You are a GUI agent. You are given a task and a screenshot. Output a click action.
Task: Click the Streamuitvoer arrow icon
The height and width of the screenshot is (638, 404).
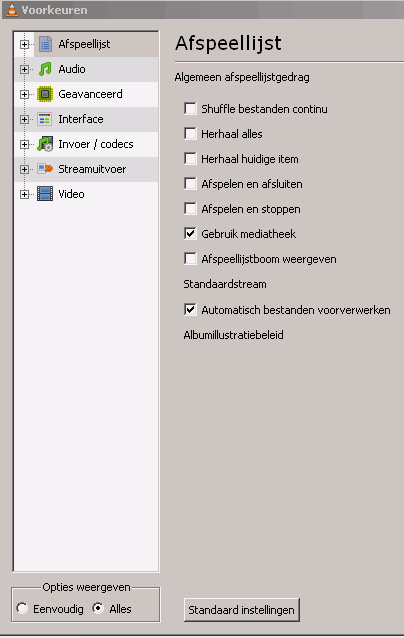(45, 168)
